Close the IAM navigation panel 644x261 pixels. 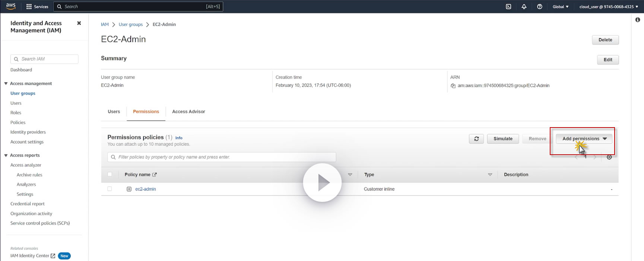pos(79,23)
